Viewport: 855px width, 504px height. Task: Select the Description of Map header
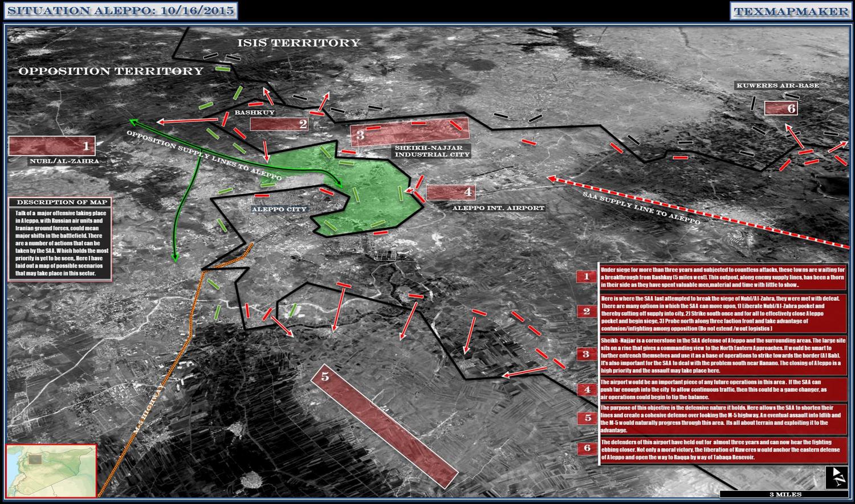point(62,202)
